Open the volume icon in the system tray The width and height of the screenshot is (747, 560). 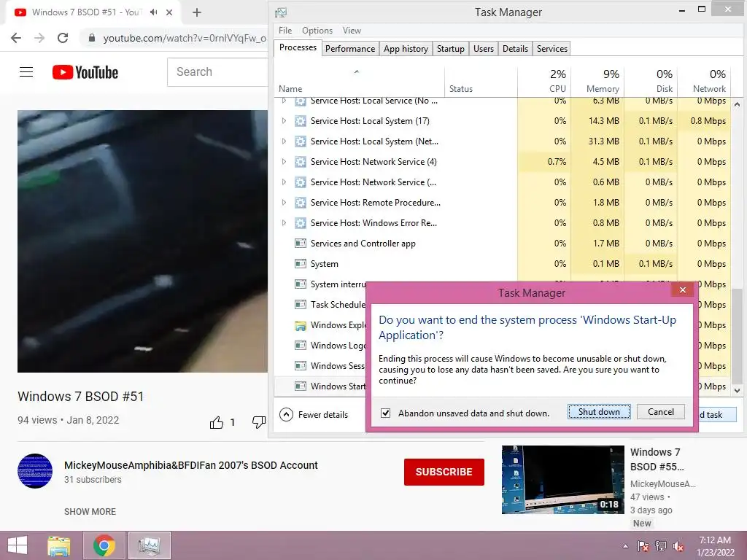point(678,546)
